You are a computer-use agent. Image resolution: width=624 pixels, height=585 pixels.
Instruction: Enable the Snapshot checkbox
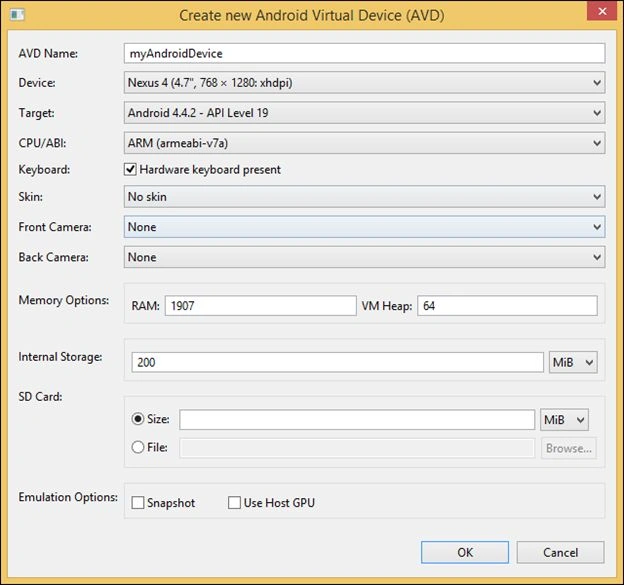(x=138, y=503)
